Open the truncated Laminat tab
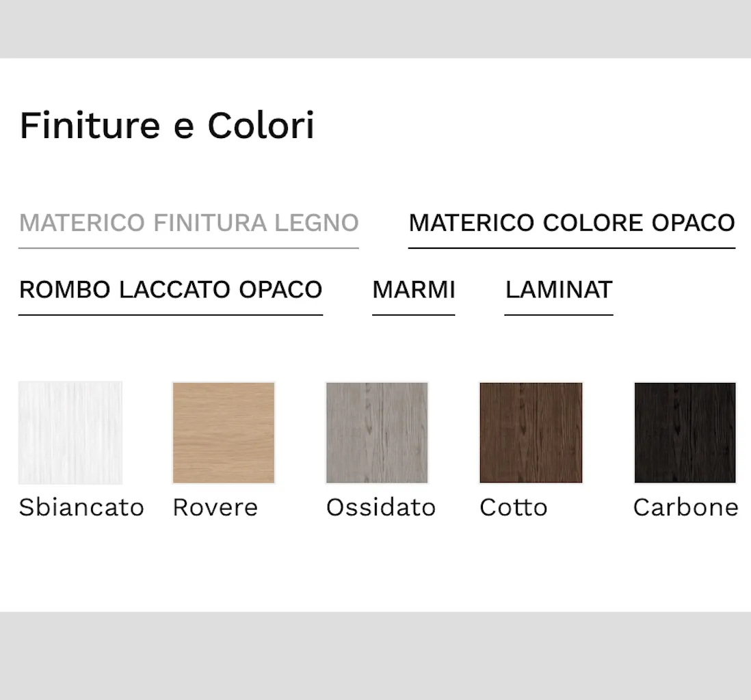The width and height of the screenshot is (751, 700). click(559, 290)
